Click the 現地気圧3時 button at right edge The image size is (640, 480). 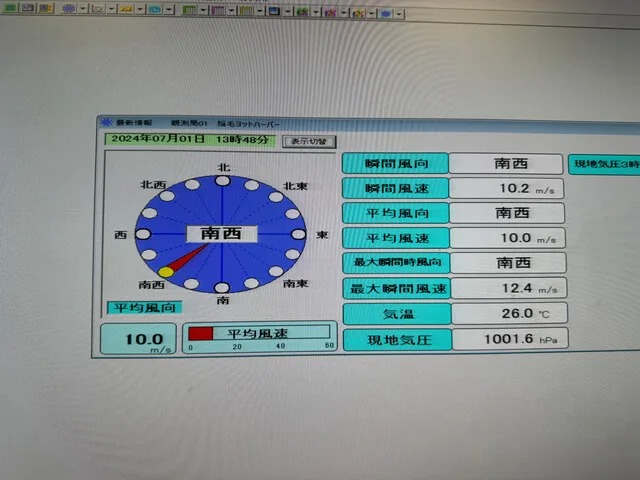[x=603, y=164]
